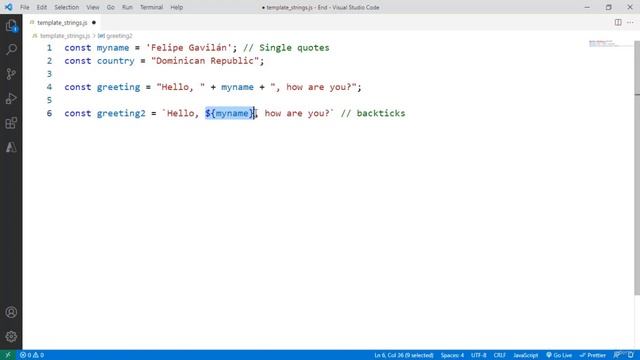Click the // backticks comment
Screen dimensions: 640x360
coord(373,113)
